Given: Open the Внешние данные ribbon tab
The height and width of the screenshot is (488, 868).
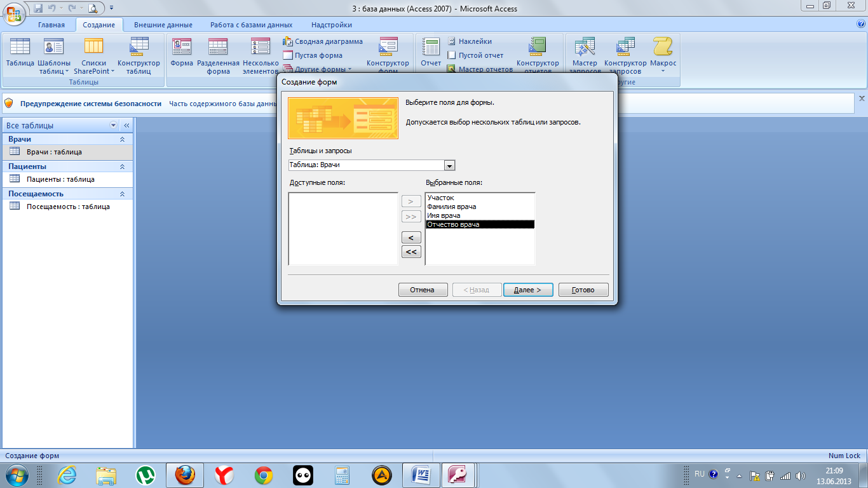Looking at the screenshot, I should 163,25.
